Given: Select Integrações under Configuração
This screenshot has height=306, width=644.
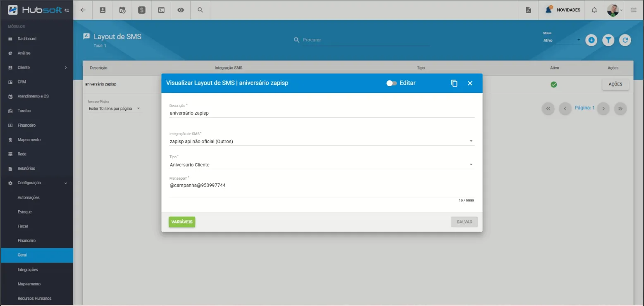Looking at the screenshot, I should point(28,270).
